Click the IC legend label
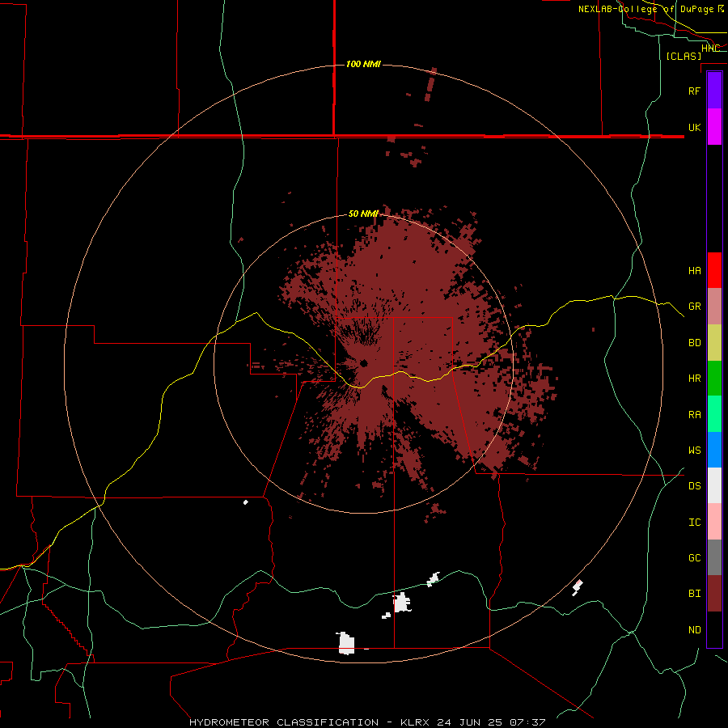728x728 pixels. point(694,523)
